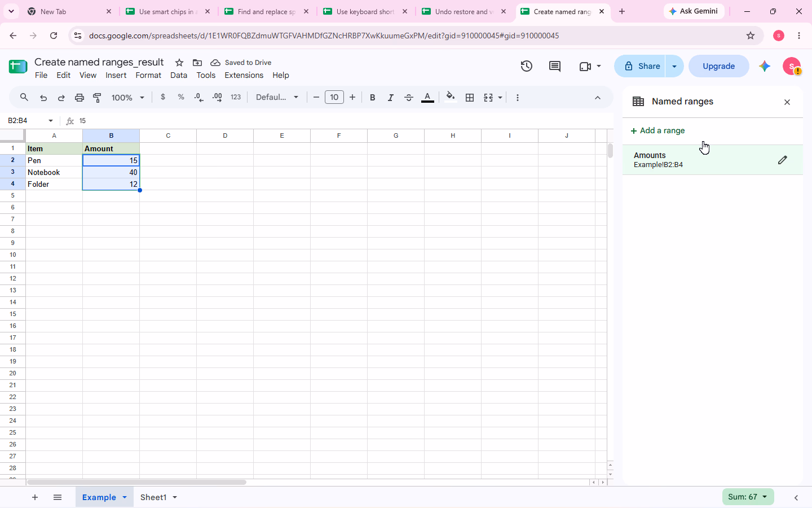Open the comments panel
Viewport: 812px width, 508px height.
click(555, 66)
